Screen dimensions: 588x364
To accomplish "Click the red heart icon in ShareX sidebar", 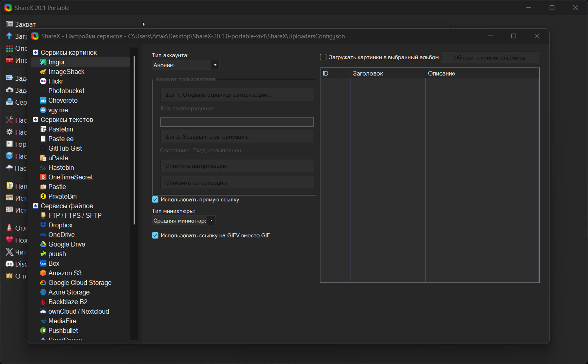I will pos(10,240).
